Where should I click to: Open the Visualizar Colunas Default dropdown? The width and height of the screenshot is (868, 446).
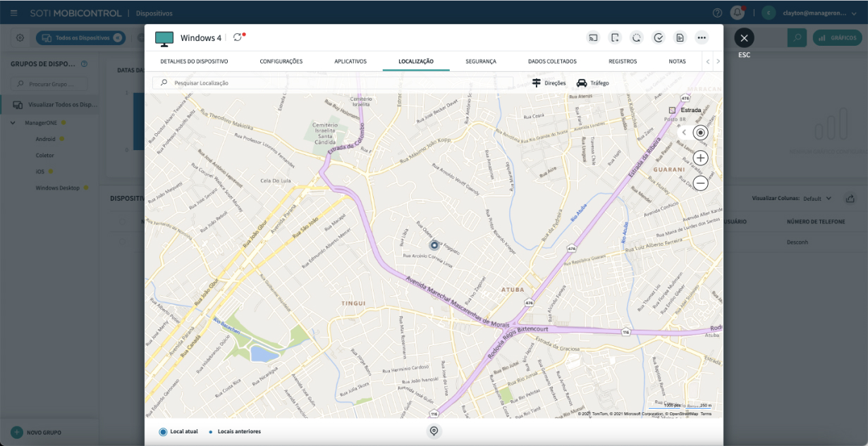(817, 199)
